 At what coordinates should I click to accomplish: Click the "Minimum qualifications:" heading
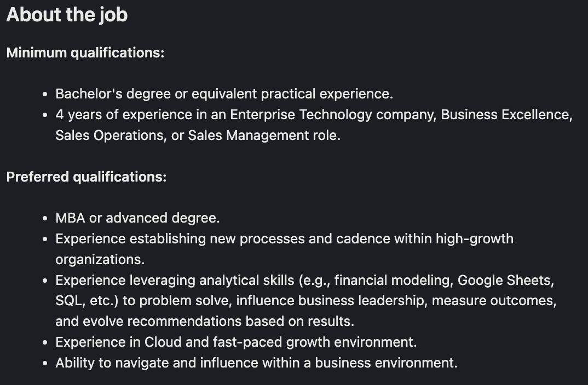85,53
